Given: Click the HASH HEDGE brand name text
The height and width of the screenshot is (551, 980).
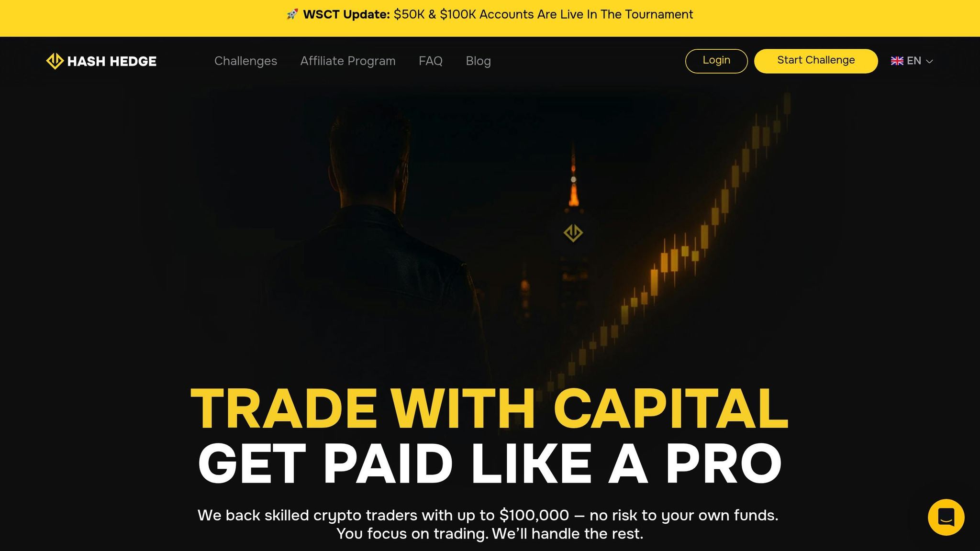Looking at the screenshot, I should [x=112, y=61].
